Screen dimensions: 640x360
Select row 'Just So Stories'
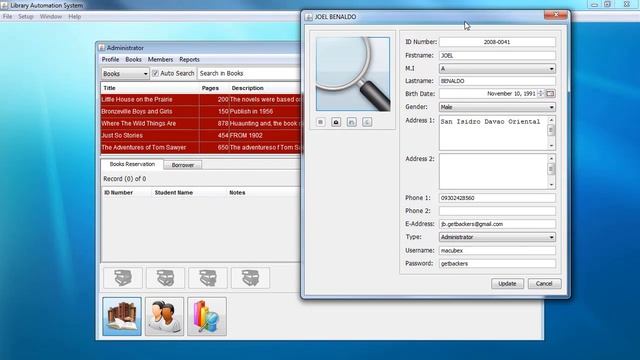click(201, 136)
